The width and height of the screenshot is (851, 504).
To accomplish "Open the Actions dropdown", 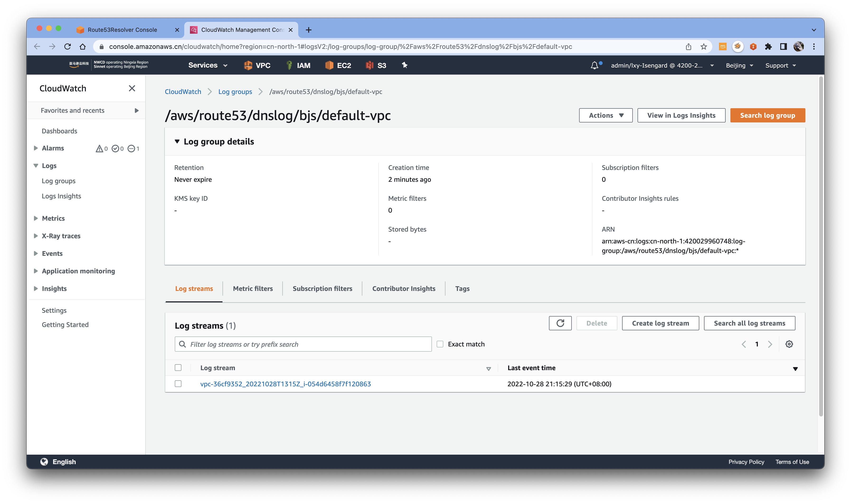I will pyautogui.click(x=606, y=116).
